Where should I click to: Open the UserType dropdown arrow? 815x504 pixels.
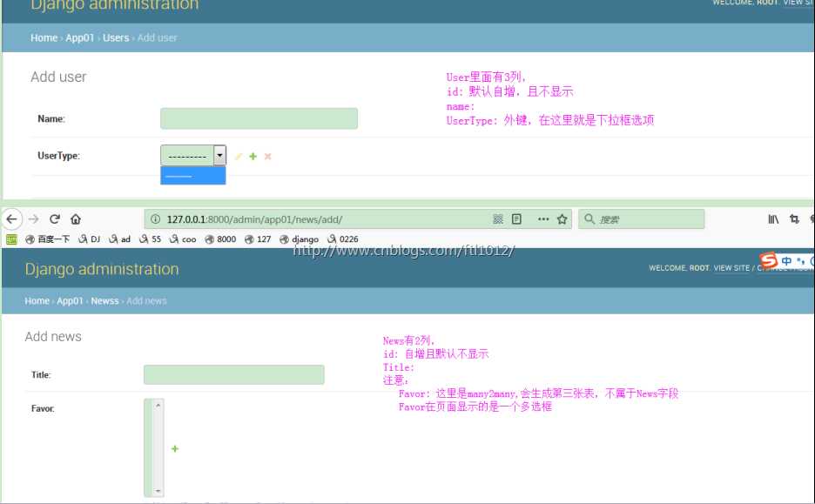click(x=220, y=155)
